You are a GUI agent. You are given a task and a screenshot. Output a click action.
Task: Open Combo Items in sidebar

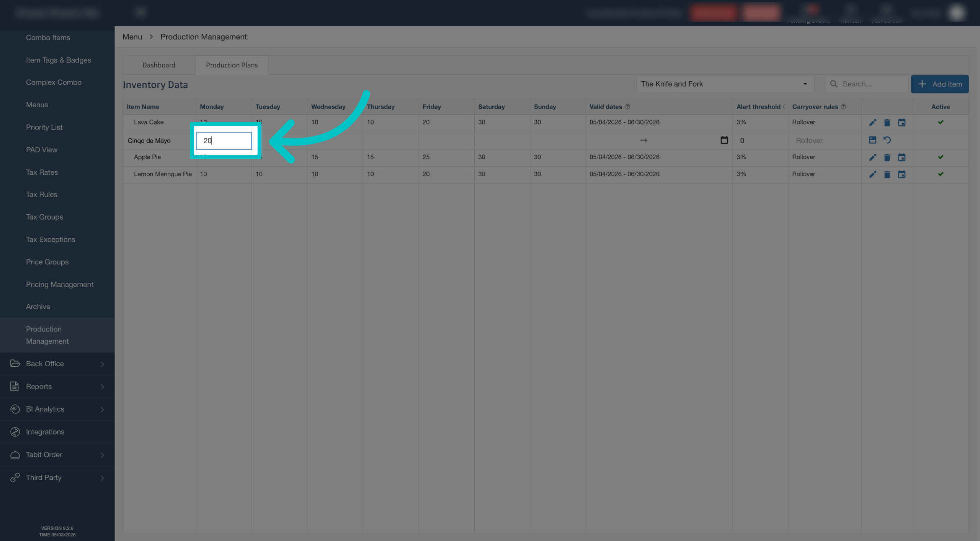coord(48,38)
